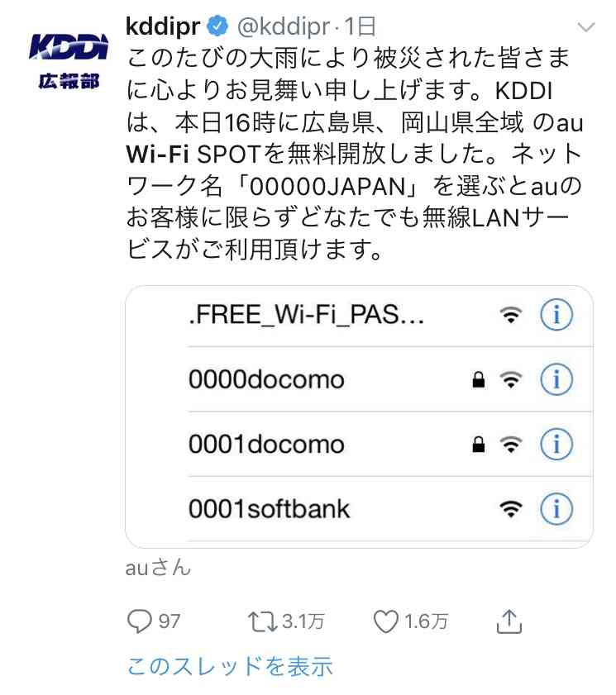The image size is (616, 695).
Task: Open info for .FREE_Wi-Fi_PAS network
Action: click(x=556, y=315)
